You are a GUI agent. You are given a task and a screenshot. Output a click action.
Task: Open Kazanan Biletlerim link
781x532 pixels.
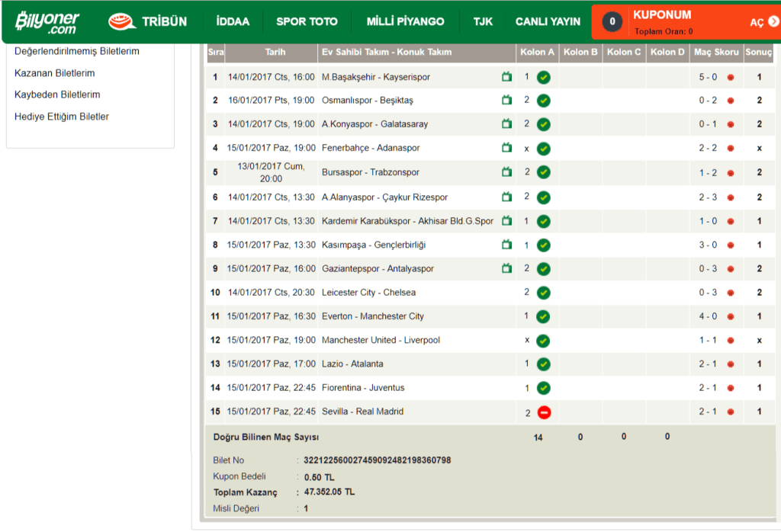54,73
